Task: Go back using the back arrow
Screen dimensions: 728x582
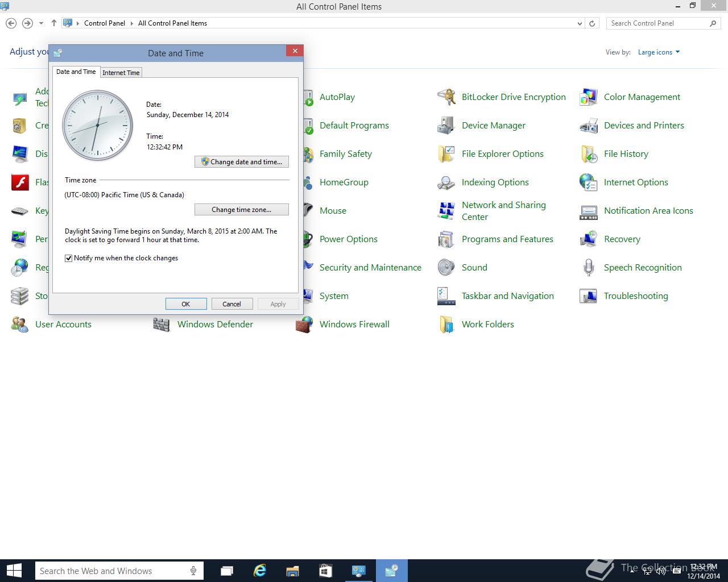Action: pos(11,23)
